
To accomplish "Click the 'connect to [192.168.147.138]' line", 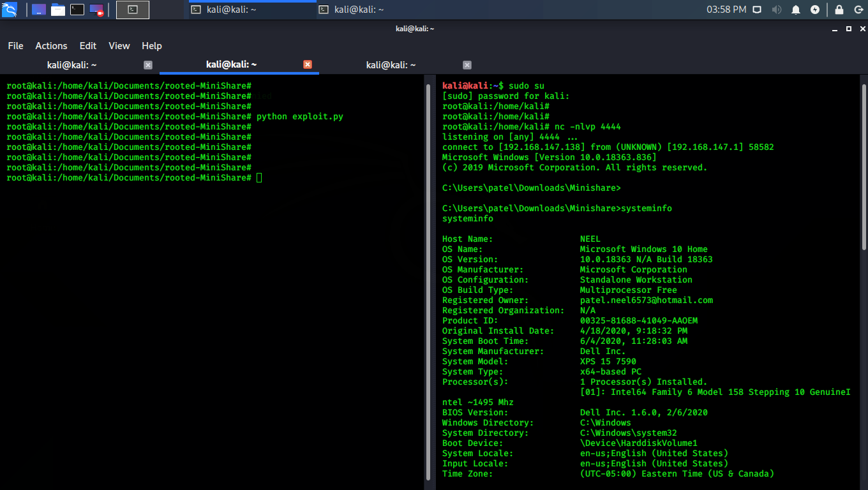I will pyautogui.click(x=608, y=147).
